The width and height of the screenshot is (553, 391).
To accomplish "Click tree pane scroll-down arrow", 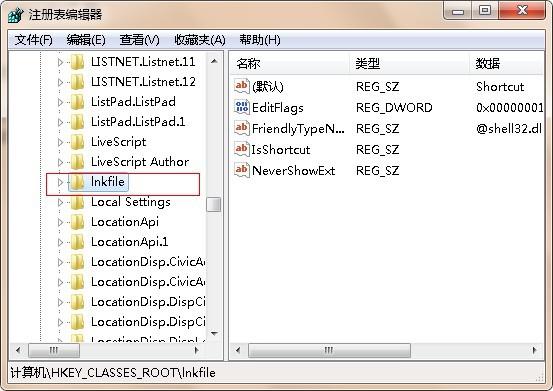I will (214, 333).
